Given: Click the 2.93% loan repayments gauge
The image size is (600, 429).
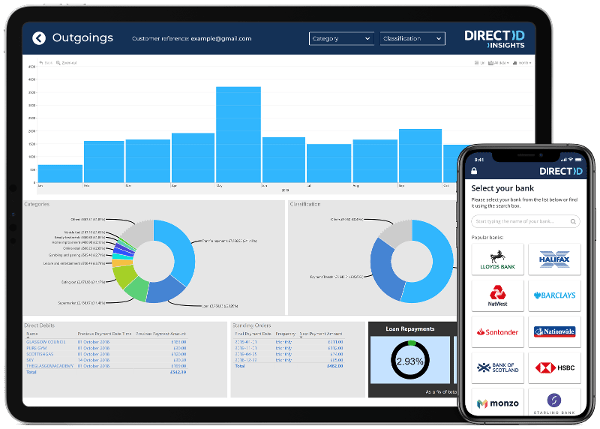Looking at the screenshot, I should coord(410,361).
